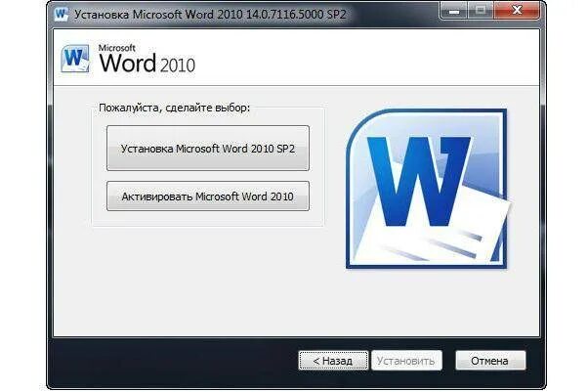Go back with the Назад button
This screenshot has width=588, height=392.
tap(333, 361)
